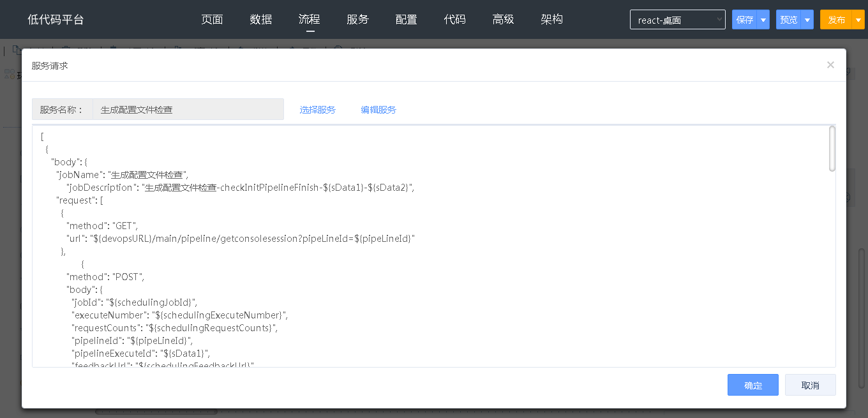Click the "executeNumber" line in editor

(x=179, y=315)
